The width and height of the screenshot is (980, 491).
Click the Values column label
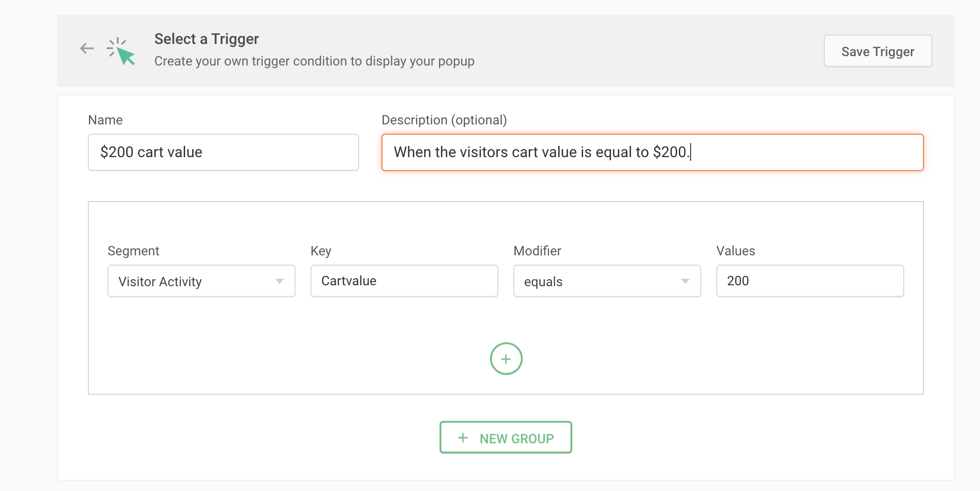point(735,251)
